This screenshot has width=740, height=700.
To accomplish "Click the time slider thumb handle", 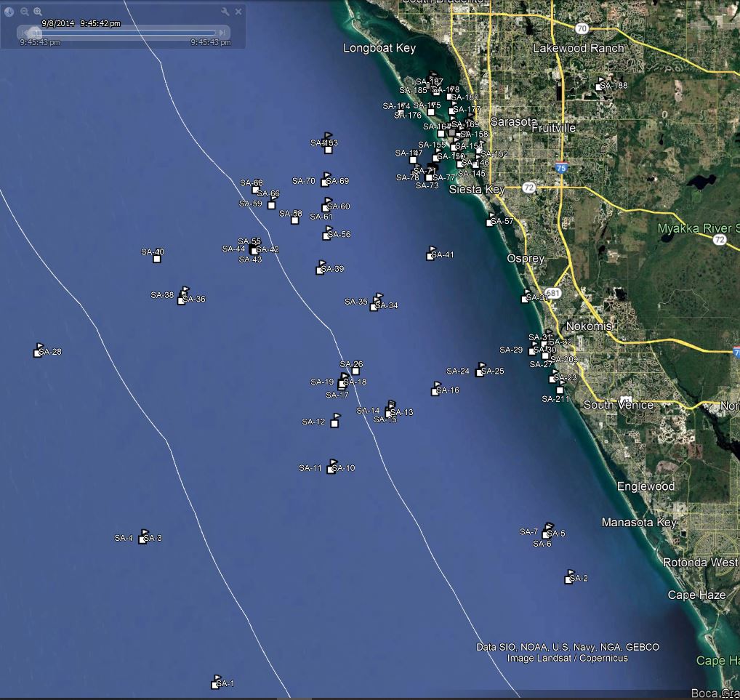I will coord(36,32).
